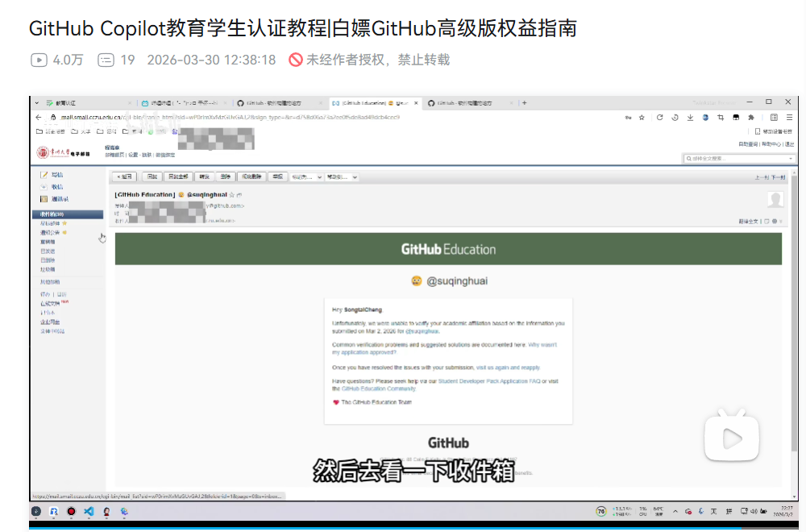Image resolution: width=806 pixels, height=532 pixels.
Task: Open the 通讯录 address book icon
Action: 44,199
